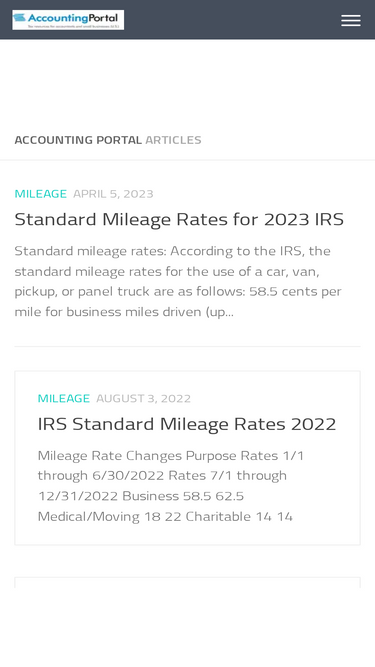This screenshot has height=667, width=375.
Task: Open the MILEAGE category in the 2022 card
Action: coord(64,398)
